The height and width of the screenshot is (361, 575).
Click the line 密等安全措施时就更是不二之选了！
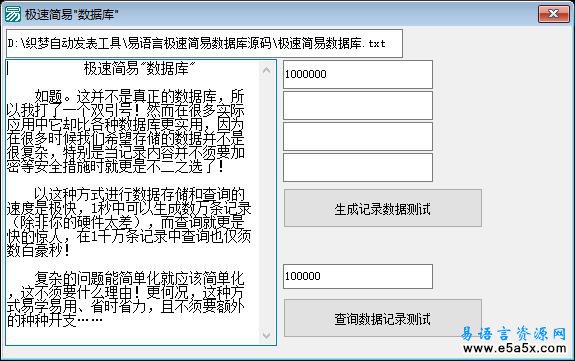point(116,166)
